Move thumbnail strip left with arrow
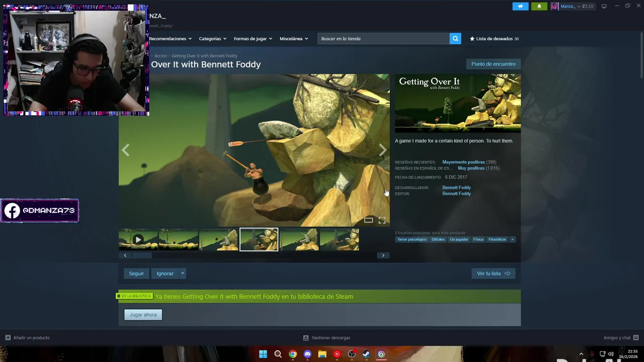This screenshot has width=644, height=362. (125, 255)
